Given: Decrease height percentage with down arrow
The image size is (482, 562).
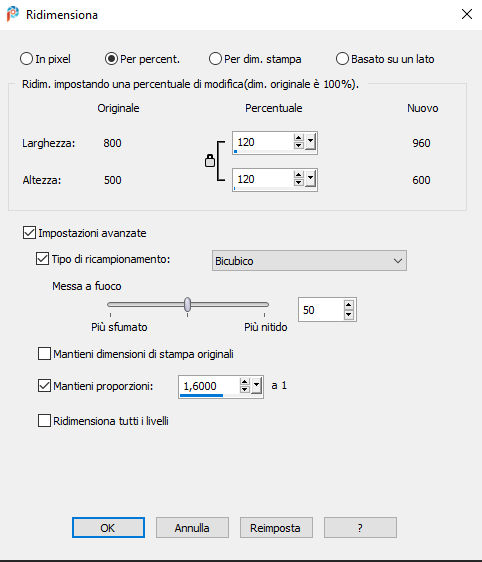Looking at the screenshot, I should 299,182.
